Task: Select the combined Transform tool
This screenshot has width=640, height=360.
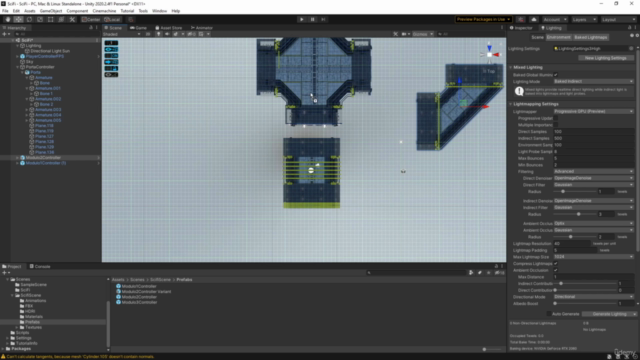Action: tap(61, 19)
